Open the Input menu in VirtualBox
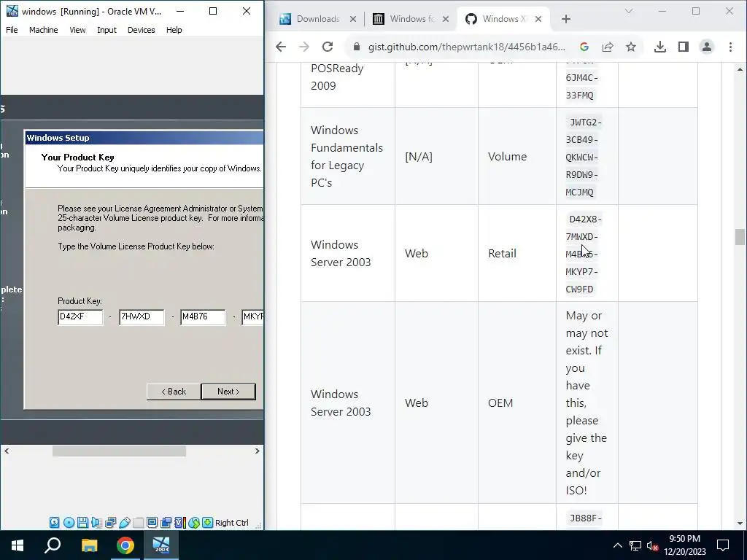 pos(107,30)
